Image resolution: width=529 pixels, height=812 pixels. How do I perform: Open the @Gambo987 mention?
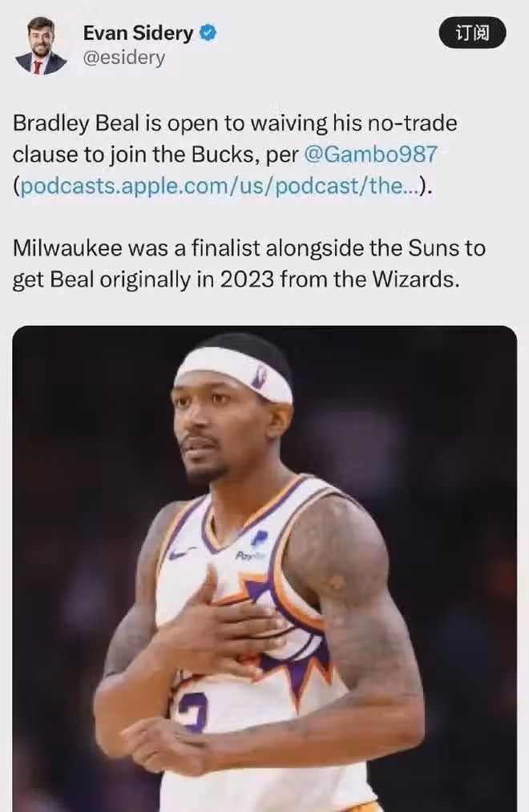tap(370, 155)
